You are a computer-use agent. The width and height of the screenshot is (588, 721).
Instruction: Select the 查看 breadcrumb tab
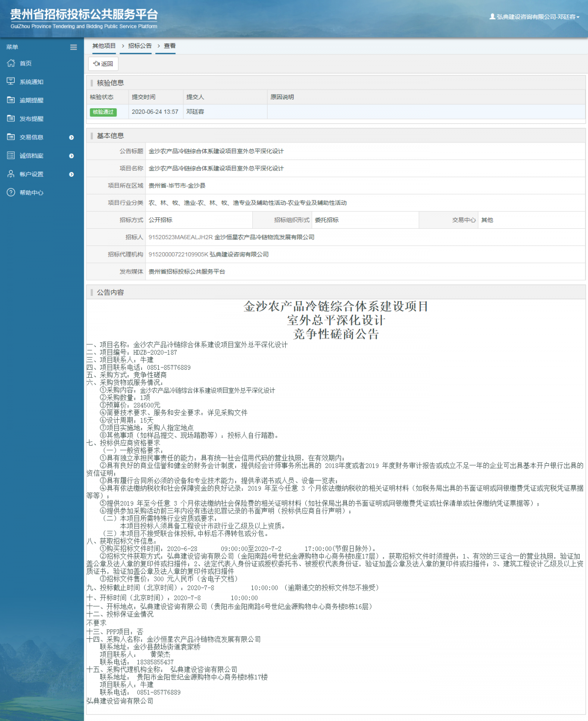coord(170,46)
